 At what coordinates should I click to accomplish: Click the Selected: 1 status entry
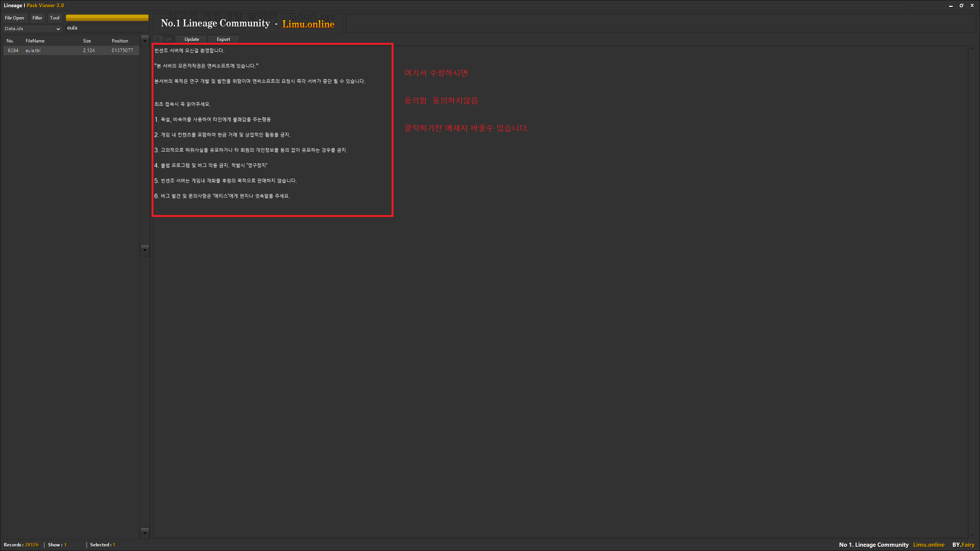103,545
